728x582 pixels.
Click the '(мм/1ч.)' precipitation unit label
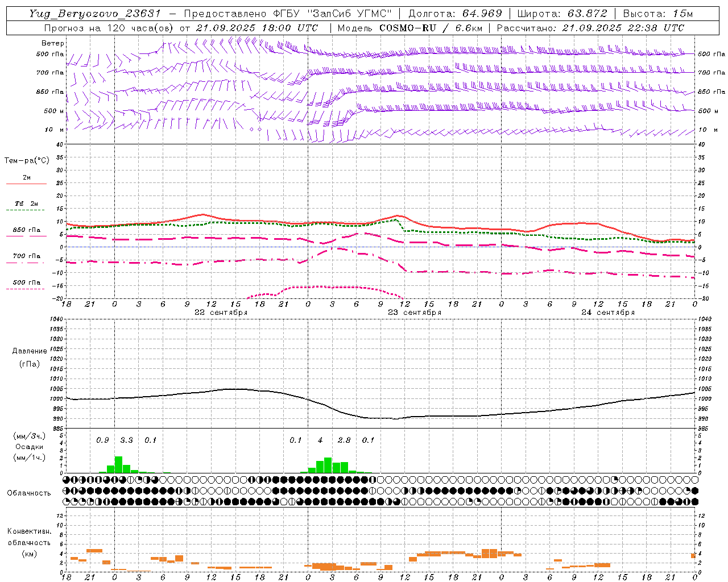coord(30,458)
